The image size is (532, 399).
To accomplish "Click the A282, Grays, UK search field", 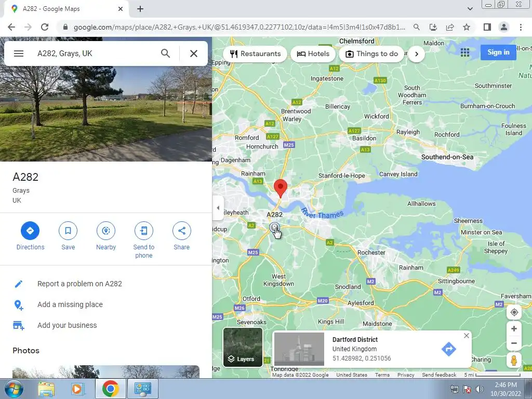I will click(x=95, y=54).
